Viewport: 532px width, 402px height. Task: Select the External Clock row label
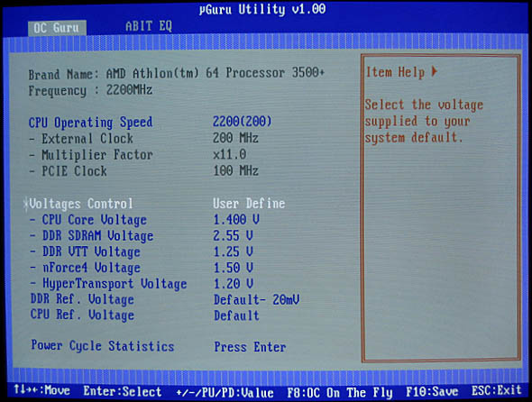click(87, 139)
